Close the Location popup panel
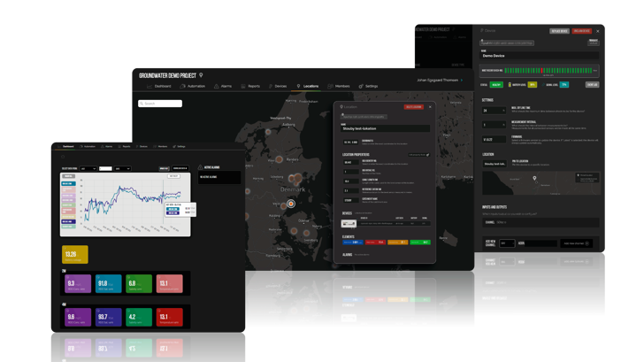 click(x=432, y=107)
